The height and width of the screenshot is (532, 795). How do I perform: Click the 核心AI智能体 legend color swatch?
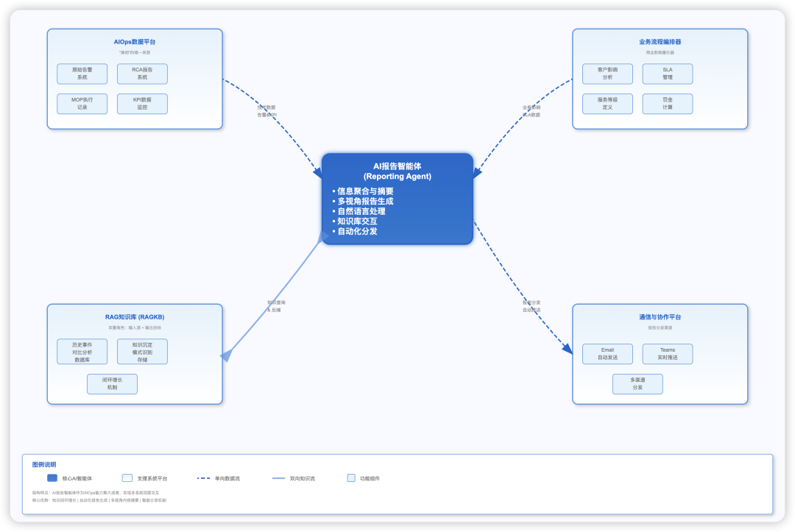click(x=52, y=478)
